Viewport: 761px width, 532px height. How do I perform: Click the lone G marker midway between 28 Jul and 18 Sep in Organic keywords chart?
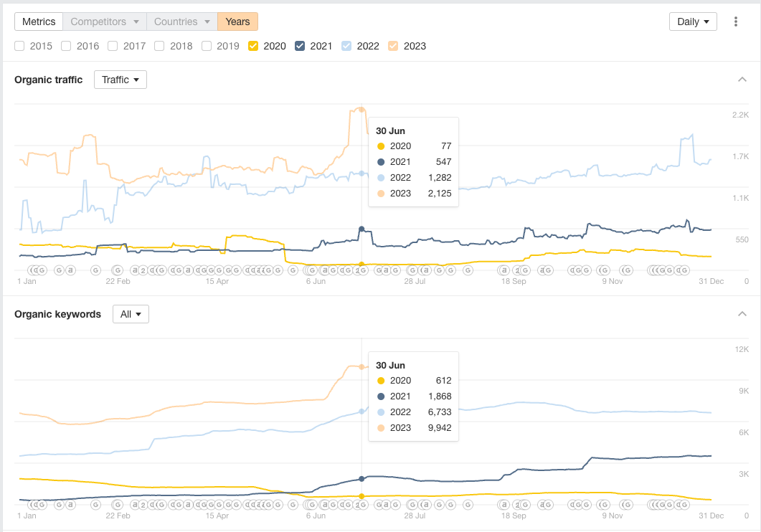(x=468, y=504)
